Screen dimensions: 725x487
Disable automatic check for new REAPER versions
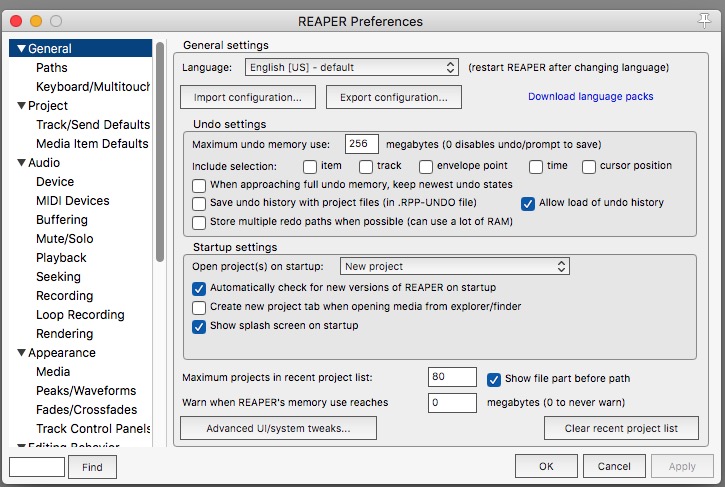coord(199,289)
